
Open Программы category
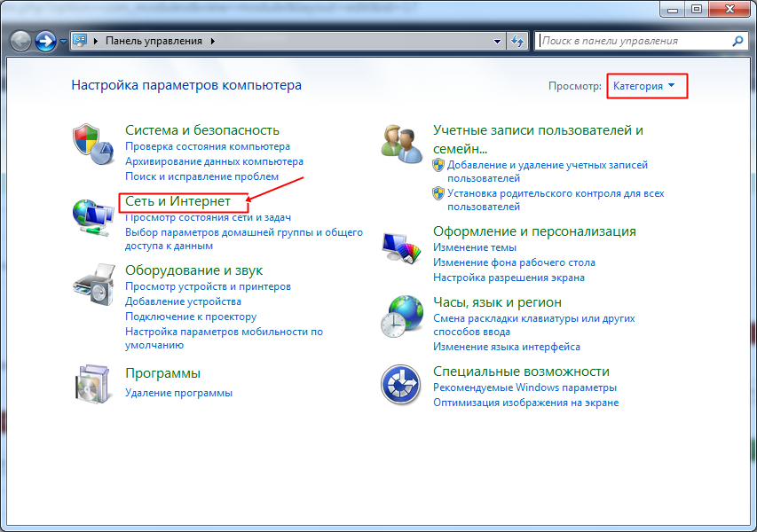(x=162, y=373)
